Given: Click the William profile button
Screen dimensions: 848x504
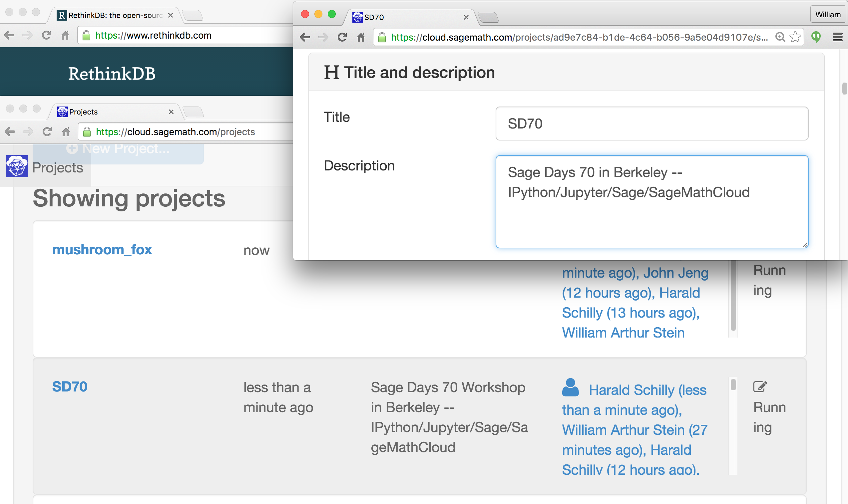Looking at the screenshot, I should pyautogui.click(x=828, y=15).
